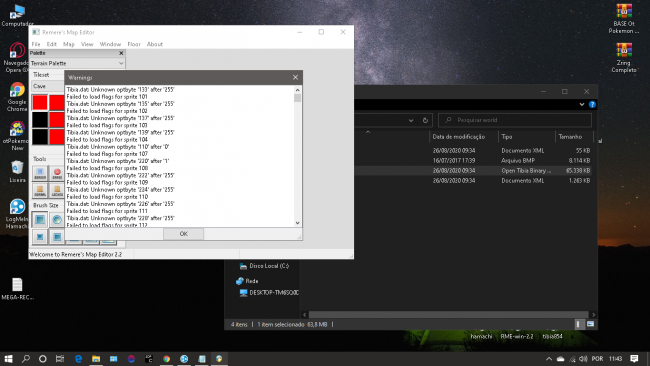This screenshot has height=366, width=650.
Task: Open the Floor menu
Action: click(x=134, y=44)
